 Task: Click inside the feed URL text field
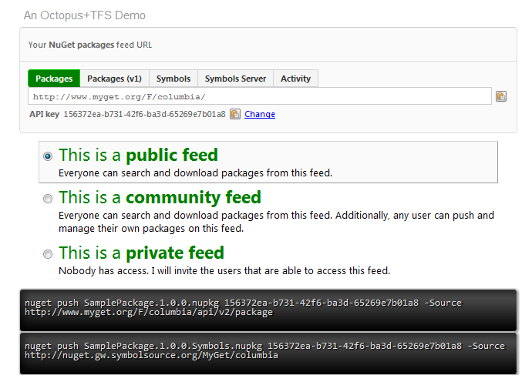pos(259,96)
